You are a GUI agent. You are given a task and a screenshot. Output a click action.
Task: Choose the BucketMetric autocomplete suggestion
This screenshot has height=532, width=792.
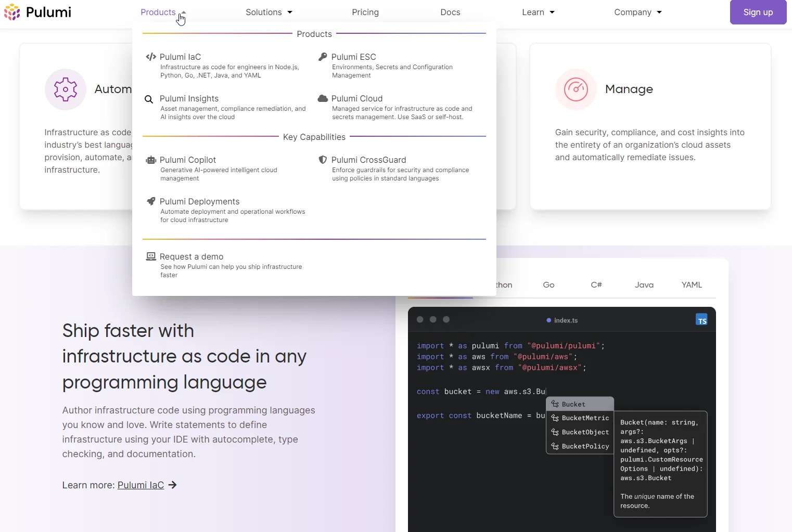(x=580, y=418)
